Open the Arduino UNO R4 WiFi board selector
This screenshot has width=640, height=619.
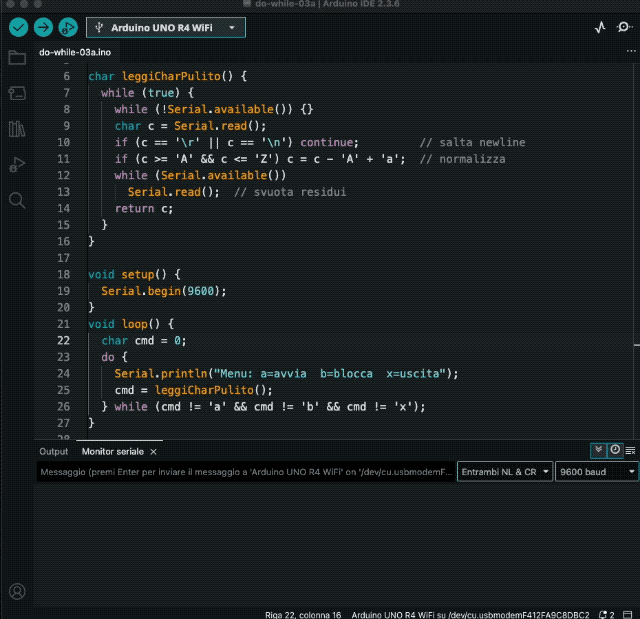(166, 28)
